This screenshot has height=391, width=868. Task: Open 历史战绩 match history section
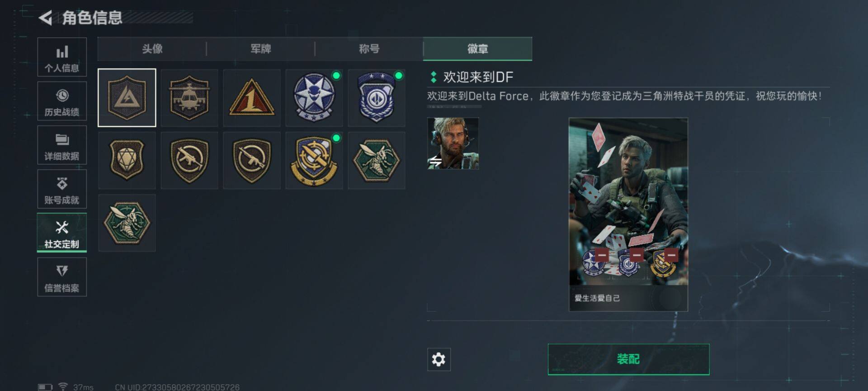point(62,101)
